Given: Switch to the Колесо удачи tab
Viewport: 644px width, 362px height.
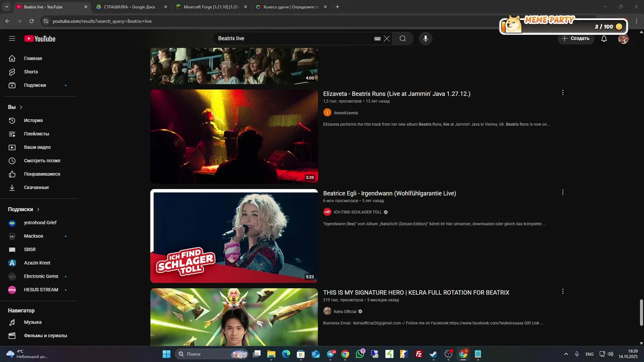Looking at the screenshot, I should coord(292,7).
